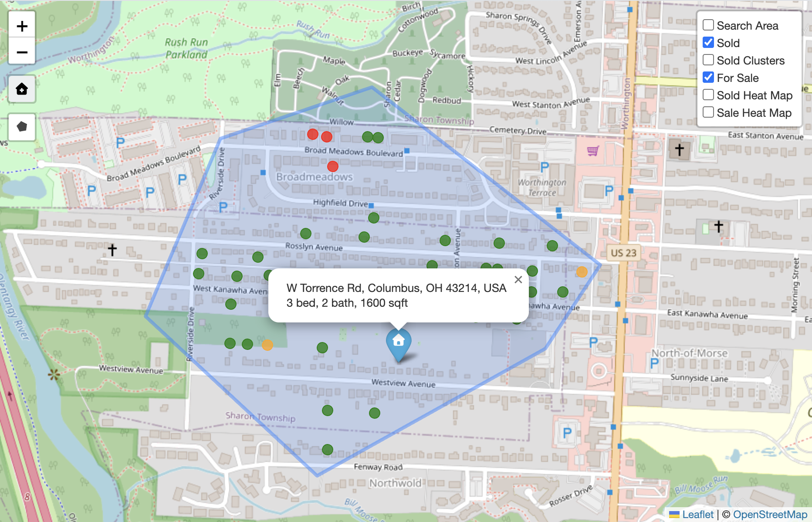Screen dimensions: 812x522
Task: Uncheck the For Sale checkbox
Action: (708, 77)
